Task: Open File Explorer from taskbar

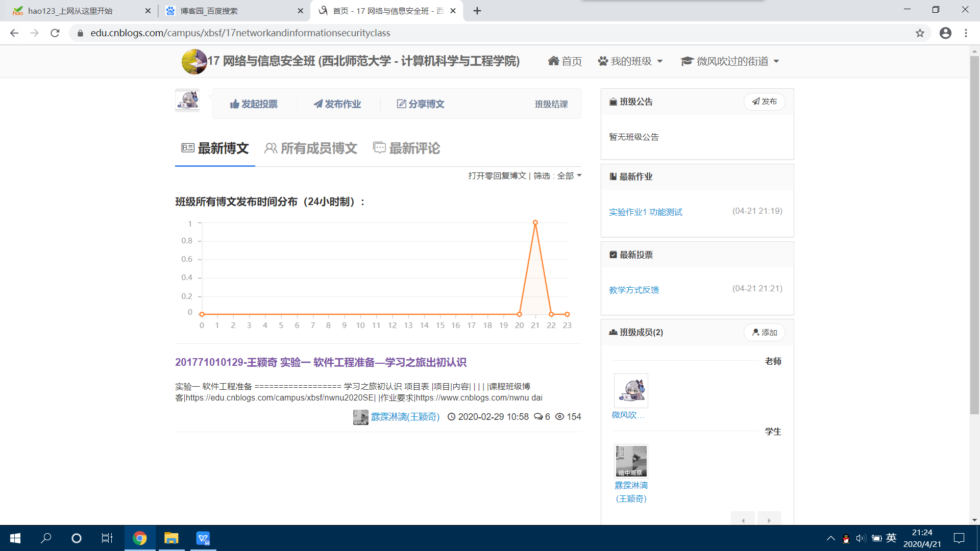Action: coord(171,538)
